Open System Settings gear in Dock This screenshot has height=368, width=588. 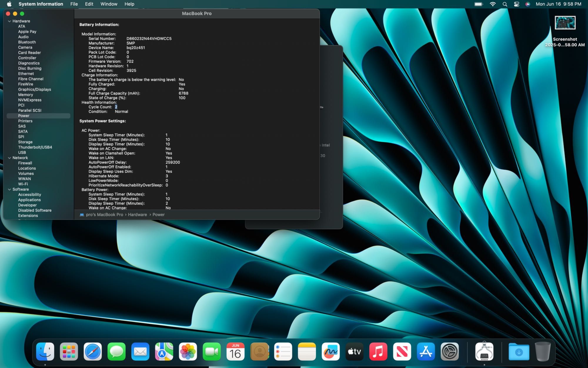450,352
